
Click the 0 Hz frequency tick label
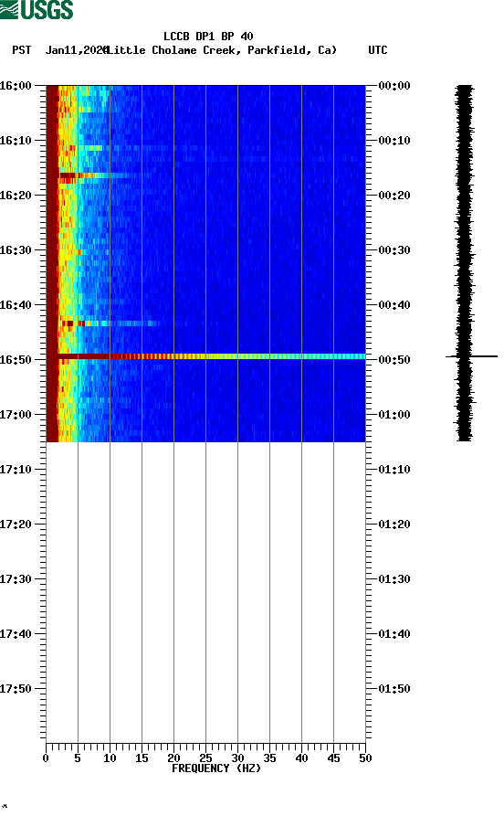tap(46, 758)
